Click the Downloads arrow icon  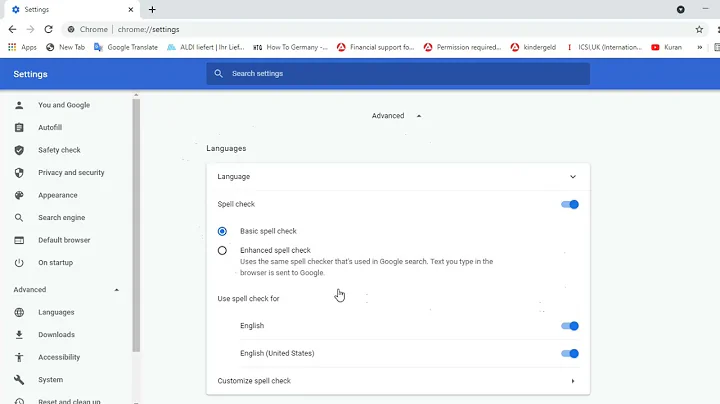coord(19,335)
